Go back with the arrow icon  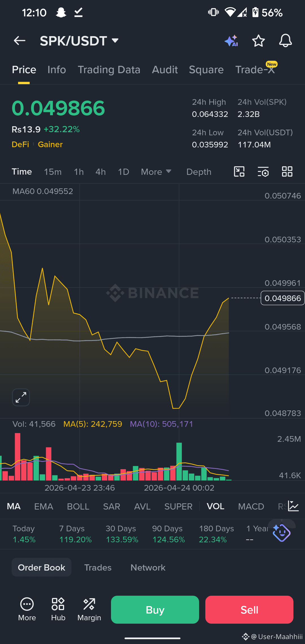click(x=19, y=41)
